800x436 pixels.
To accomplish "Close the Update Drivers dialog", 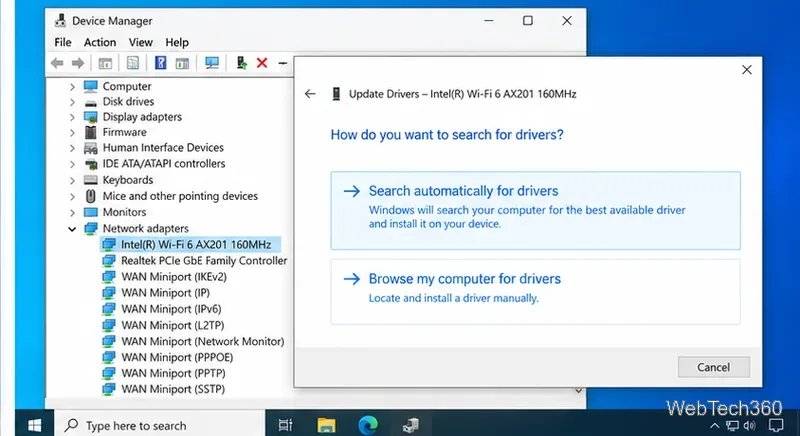I will point(746,70).
